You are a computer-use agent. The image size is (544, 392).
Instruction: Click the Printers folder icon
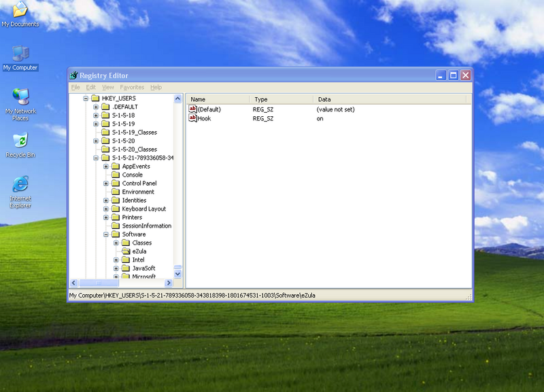(116, 217)
